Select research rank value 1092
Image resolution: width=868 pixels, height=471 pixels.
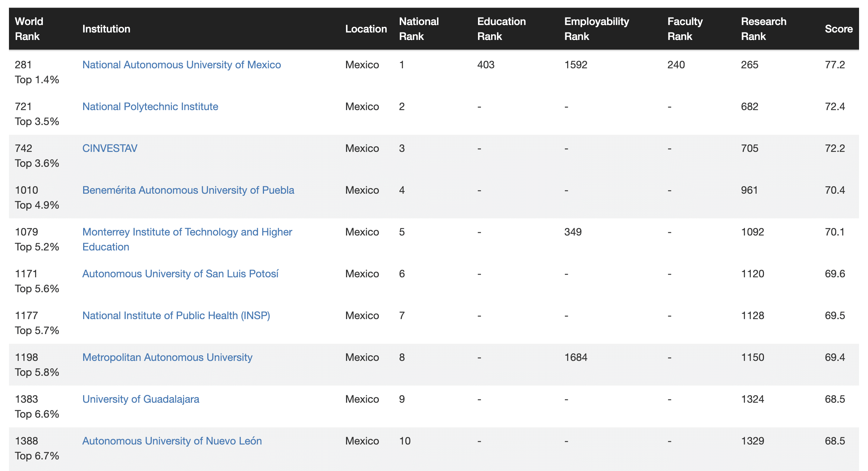[753, 232]
